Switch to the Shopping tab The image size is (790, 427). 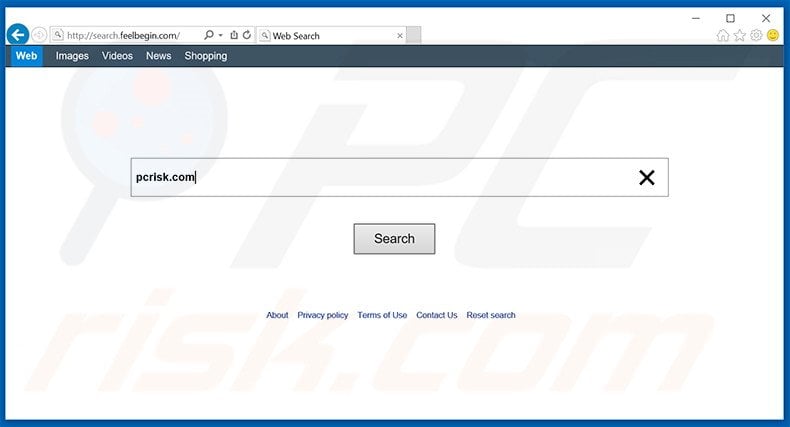tap(206, 56)
